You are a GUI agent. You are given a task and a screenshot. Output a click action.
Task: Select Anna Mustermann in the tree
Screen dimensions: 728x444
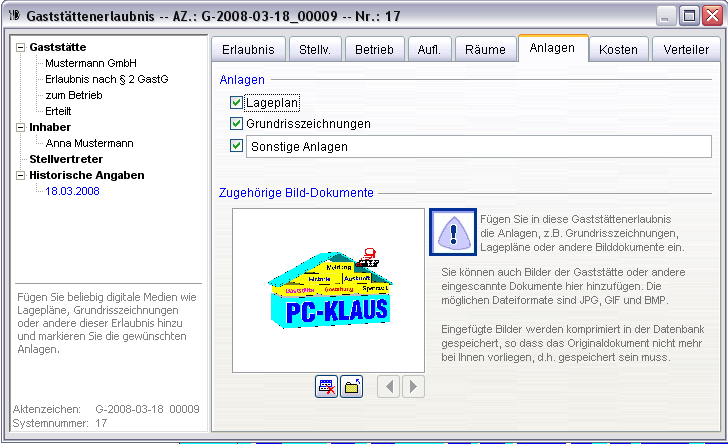point(90,143)
